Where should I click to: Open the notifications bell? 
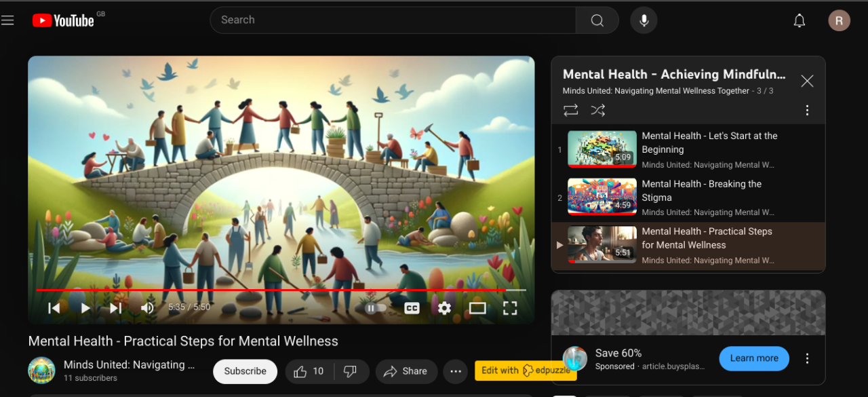[800, 20]
